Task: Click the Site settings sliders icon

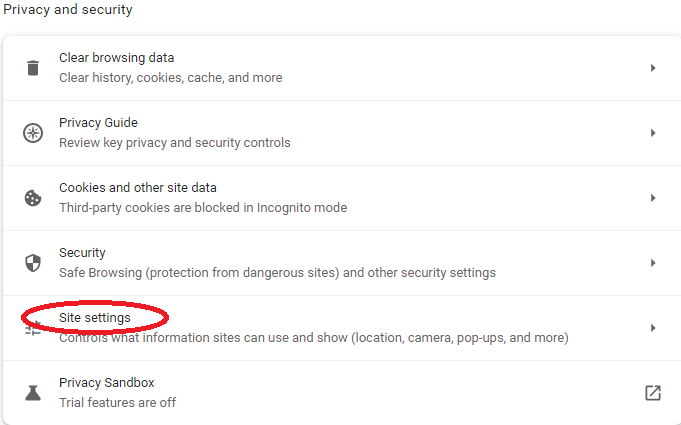Action: click(33, 328)
